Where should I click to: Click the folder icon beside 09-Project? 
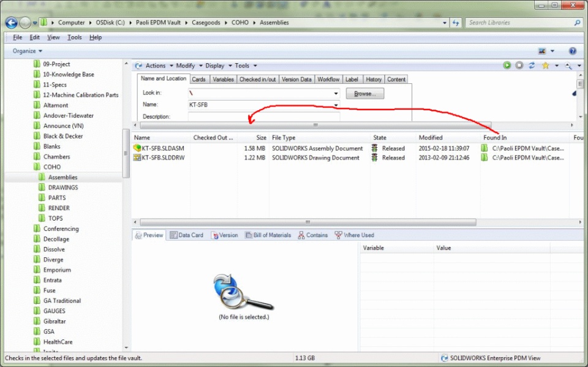37,64
